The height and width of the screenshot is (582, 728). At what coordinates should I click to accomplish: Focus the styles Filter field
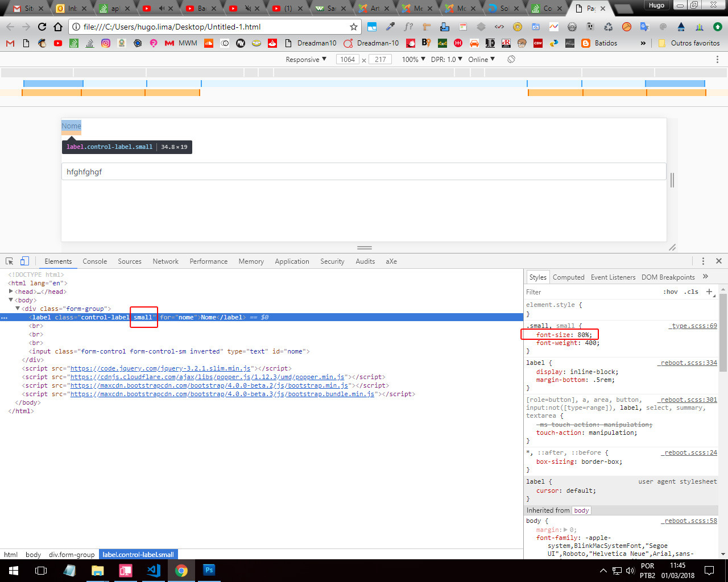coord(591,292)
